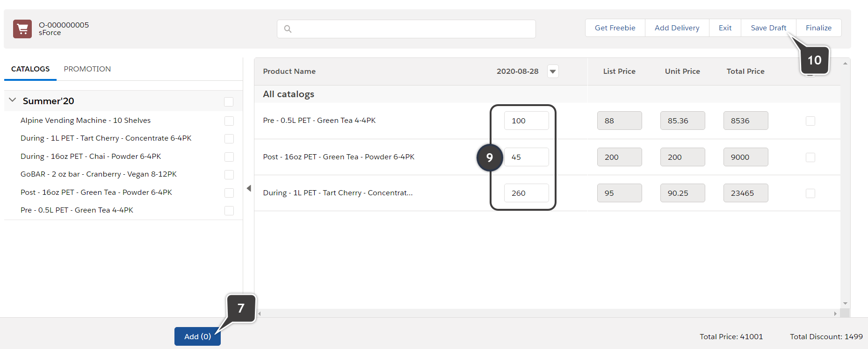Select GoBAR Cranberry Vegan product checkbox

tap(229, 175)
